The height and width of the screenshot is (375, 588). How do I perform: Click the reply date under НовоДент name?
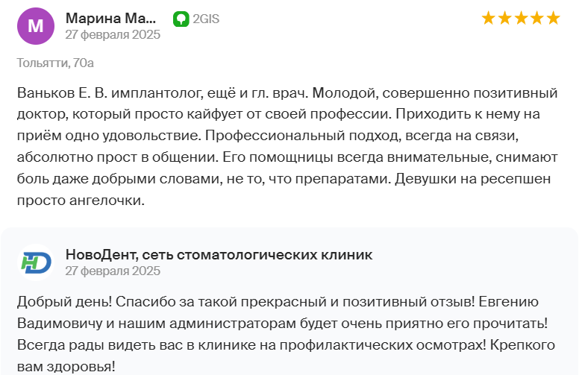tap(113, 271)
